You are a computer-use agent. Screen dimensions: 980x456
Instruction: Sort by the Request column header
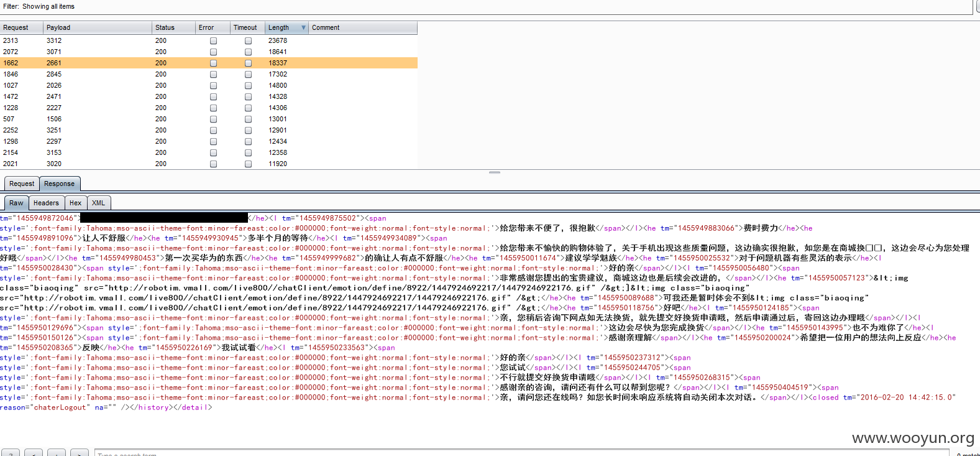tap(22, 27)
